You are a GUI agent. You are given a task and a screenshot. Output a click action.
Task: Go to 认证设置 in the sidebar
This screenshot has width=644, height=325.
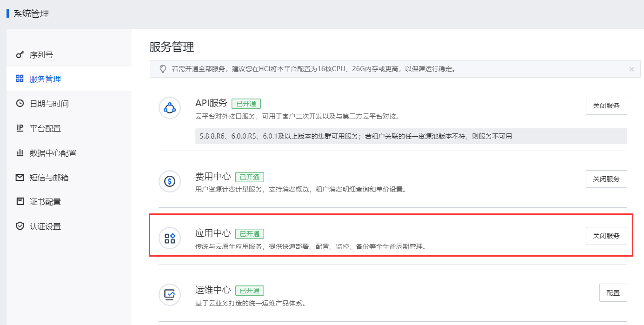tap(45, 227)
